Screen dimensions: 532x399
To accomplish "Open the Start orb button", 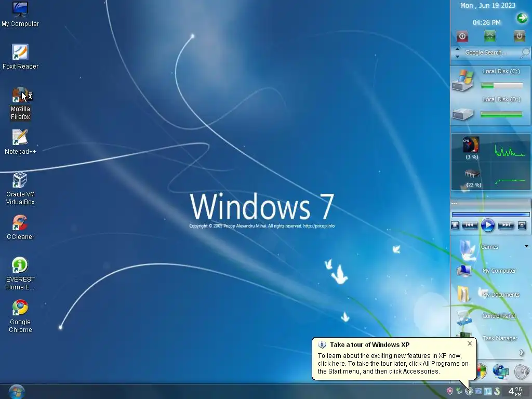I will [x=16, y=392].
